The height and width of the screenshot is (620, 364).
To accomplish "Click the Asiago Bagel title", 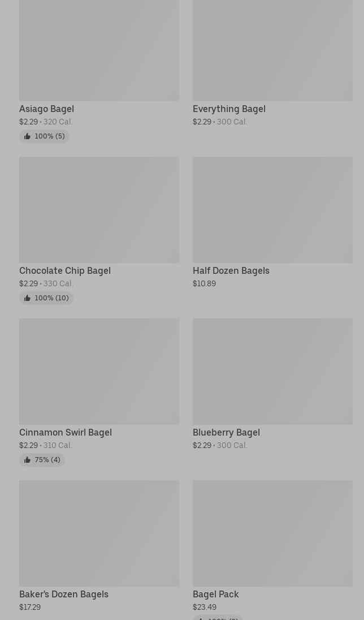I will 46,109.
